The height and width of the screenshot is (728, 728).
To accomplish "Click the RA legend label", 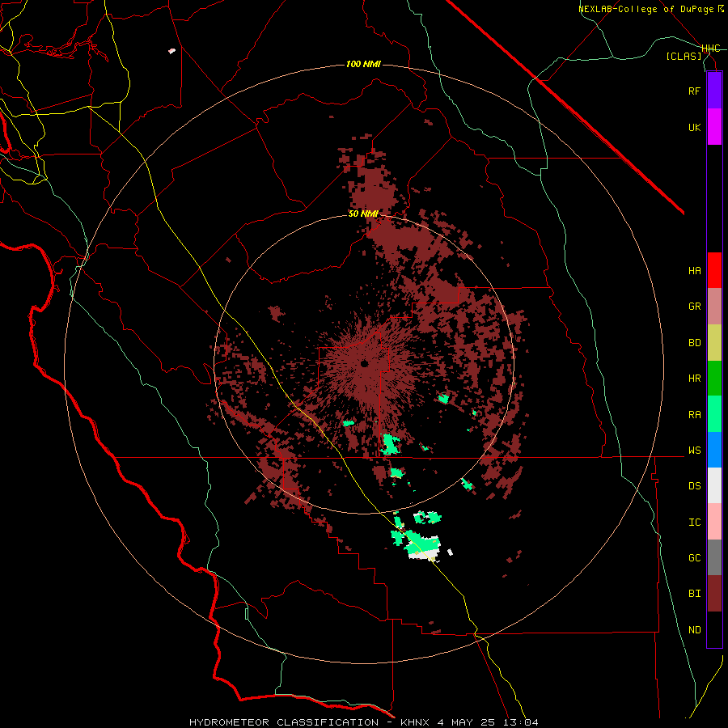I will 694,415.
